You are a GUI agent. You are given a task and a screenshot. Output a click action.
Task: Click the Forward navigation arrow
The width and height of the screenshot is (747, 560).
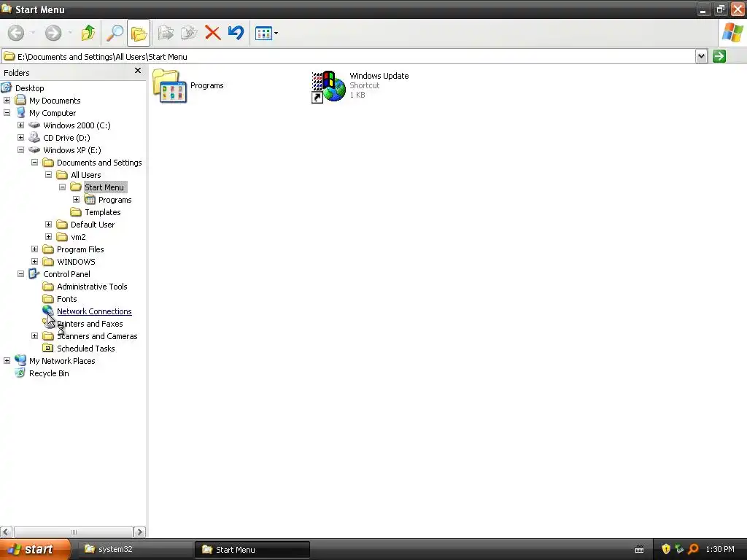click(x=53, y=33)
